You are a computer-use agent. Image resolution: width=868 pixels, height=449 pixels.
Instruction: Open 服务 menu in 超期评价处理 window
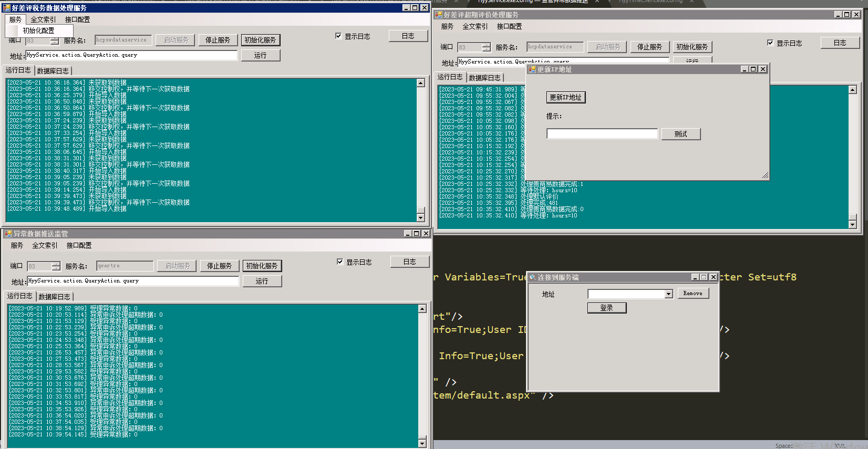coord(447,26)
